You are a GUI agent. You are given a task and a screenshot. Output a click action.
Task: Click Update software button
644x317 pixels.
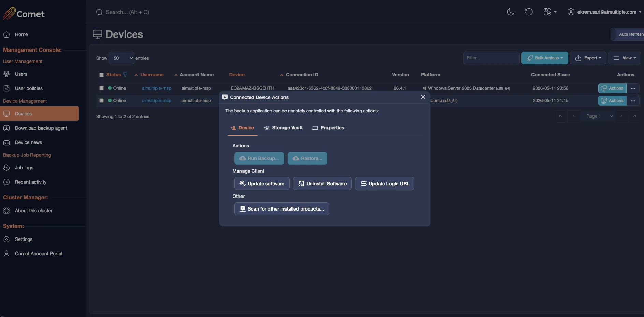coord(262,184)
